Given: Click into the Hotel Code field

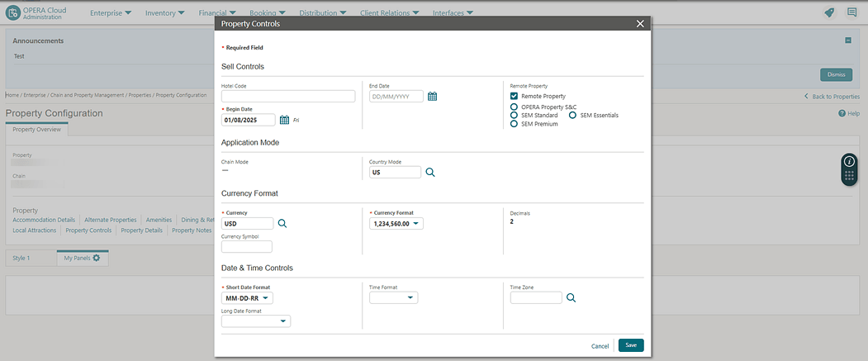Looking at the screenshot, I should (x=288, y=97).
